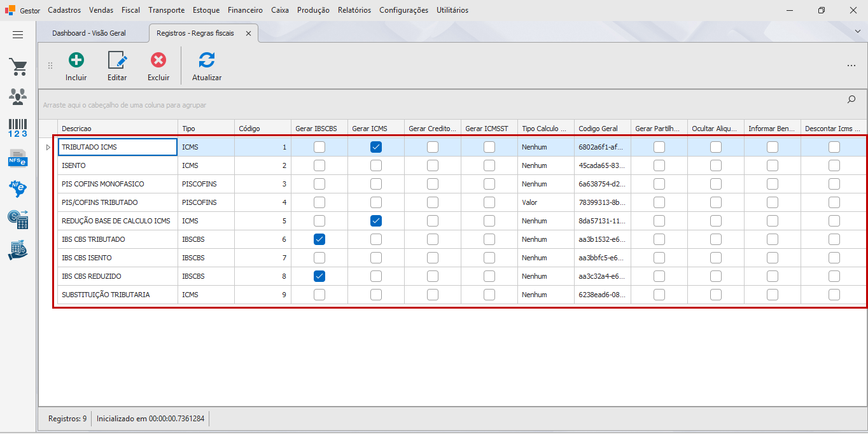
Task: Click the search magnifier icon in grid
Action: pos(851,99)
